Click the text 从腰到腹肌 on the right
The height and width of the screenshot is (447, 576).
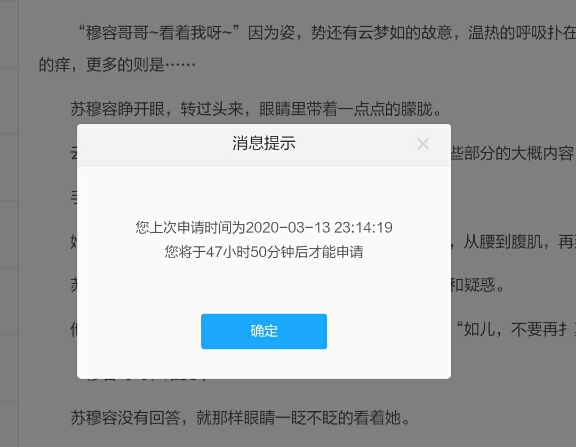[x=502, y=241]
